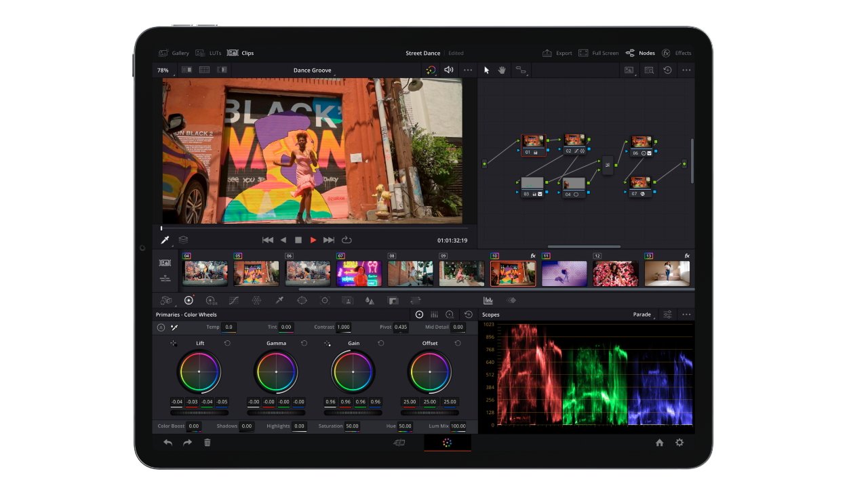The width and height of the screenshot is (868, 488).
Task: Open the Power Window palette
Action: 302,300
